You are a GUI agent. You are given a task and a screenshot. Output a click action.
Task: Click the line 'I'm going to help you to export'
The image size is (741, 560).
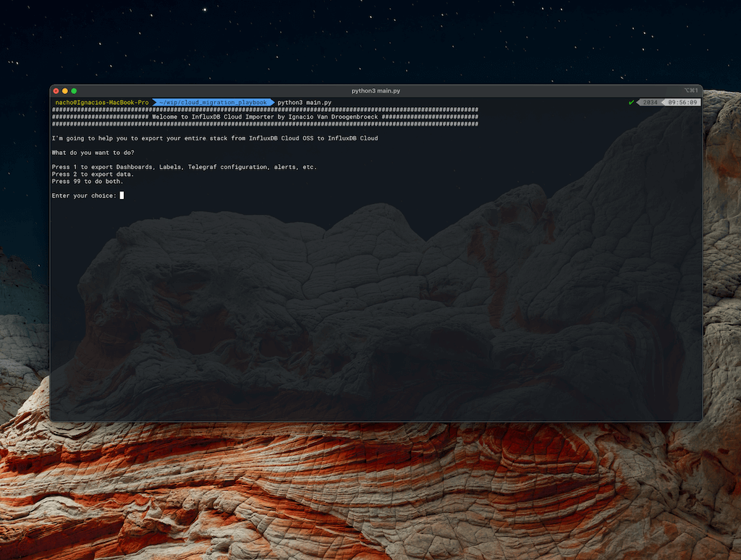coord(215,138)
